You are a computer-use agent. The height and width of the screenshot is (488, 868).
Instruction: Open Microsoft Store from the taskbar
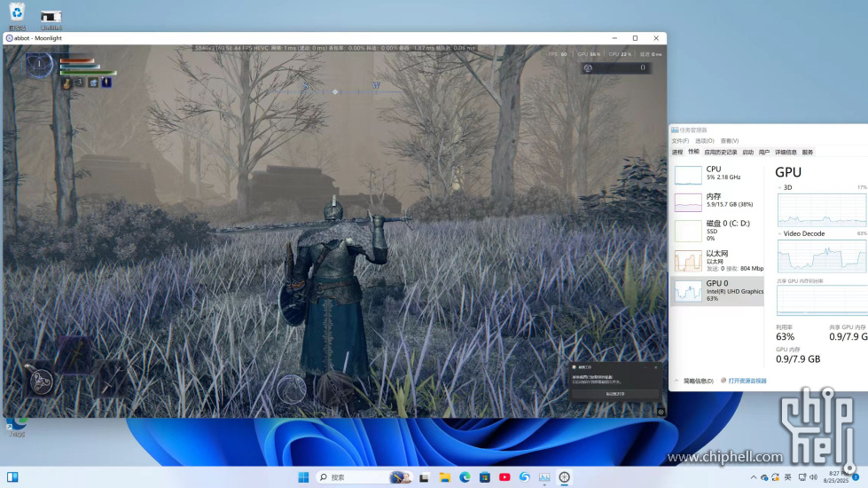pos(484,477)
